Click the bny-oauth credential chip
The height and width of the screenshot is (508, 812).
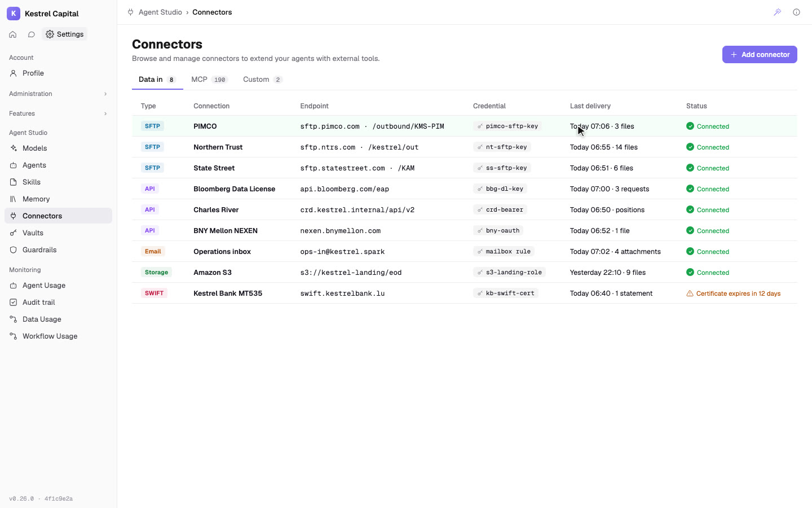498,231
